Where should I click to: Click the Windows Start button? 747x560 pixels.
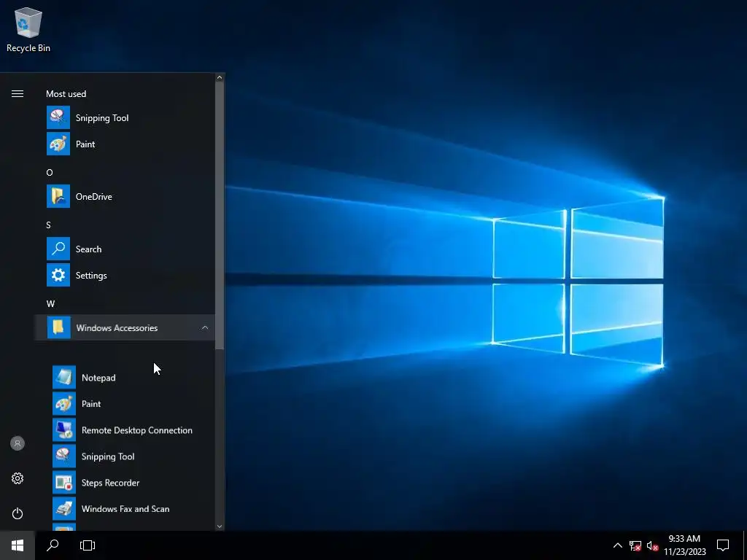pos(18,545)
